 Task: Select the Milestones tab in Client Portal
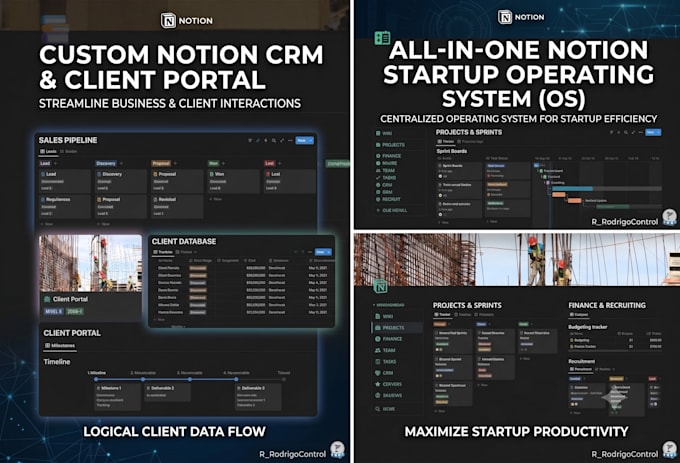60,346
